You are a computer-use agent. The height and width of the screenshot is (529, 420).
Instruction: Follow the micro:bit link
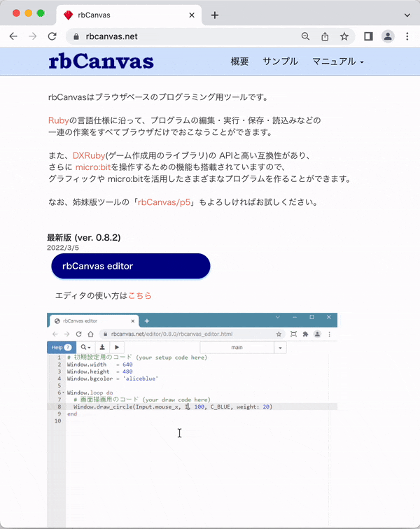93,167
